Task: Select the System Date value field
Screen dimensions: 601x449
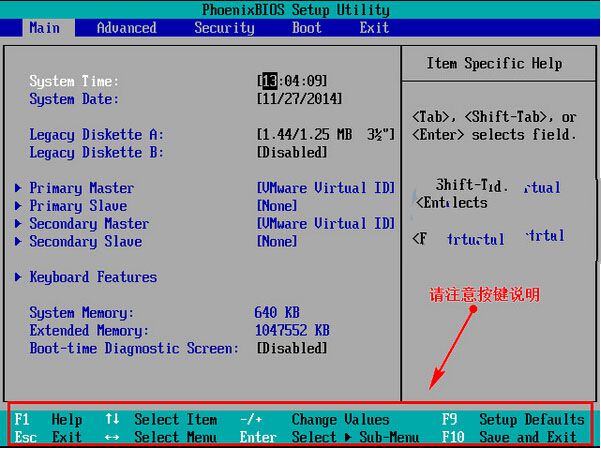Action: pyautogui.click(x=299, y=99)
